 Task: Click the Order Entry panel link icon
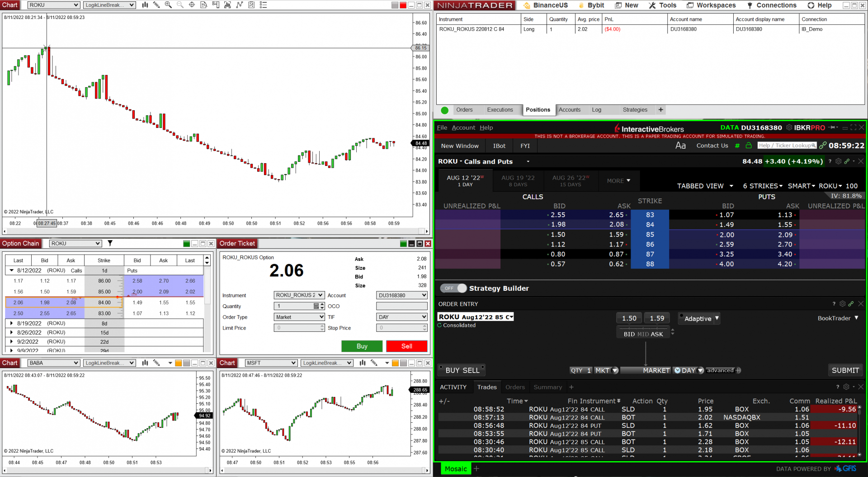851,304
